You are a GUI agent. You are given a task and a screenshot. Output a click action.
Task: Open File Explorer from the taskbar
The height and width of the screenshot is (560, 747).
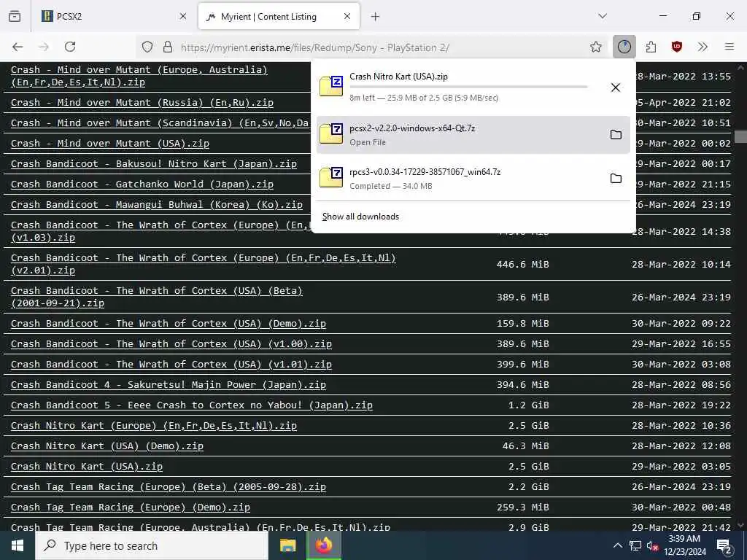pyautogui.click(x=287, y=545)
